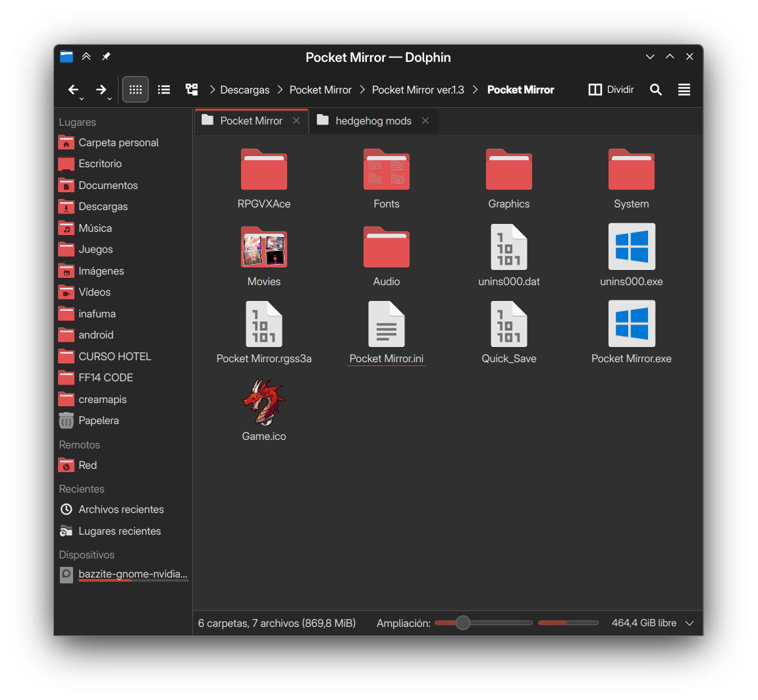758x700 pixels.
Task: Click the keep-above double chevron icon
Action: point(86,57)
